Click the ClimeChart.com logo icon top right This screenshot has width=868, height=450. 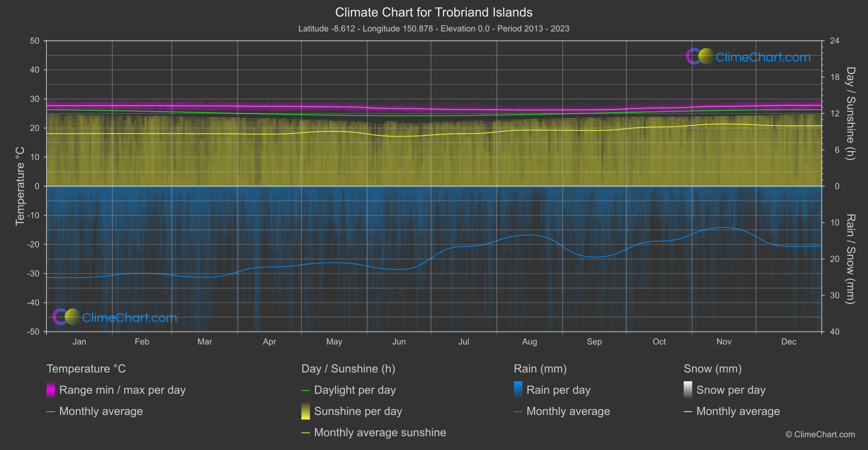click(x=700, y=56)
